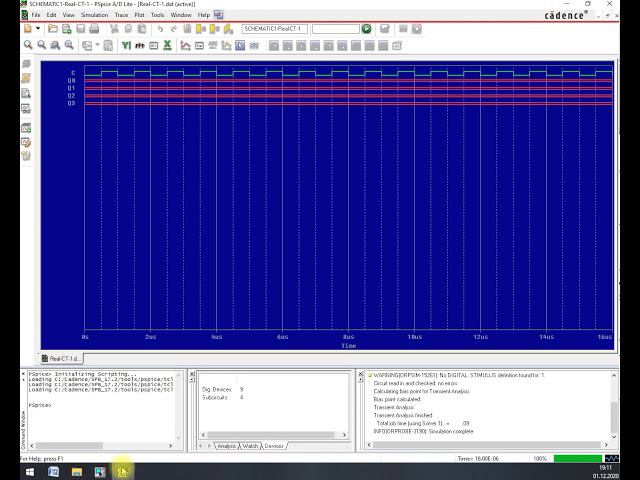
Task: Click the Undo arrow icon
Action: point(160,29)
